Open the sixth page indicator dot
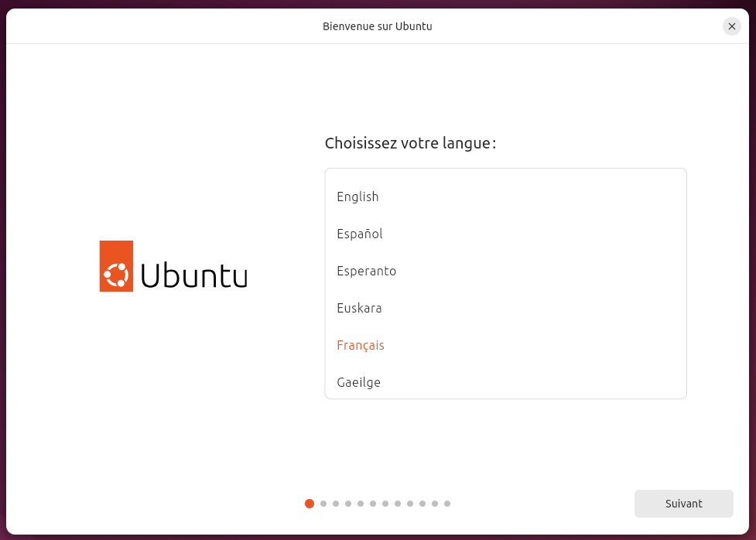Viewport: 756px width, 540px height. coord(373,504)
